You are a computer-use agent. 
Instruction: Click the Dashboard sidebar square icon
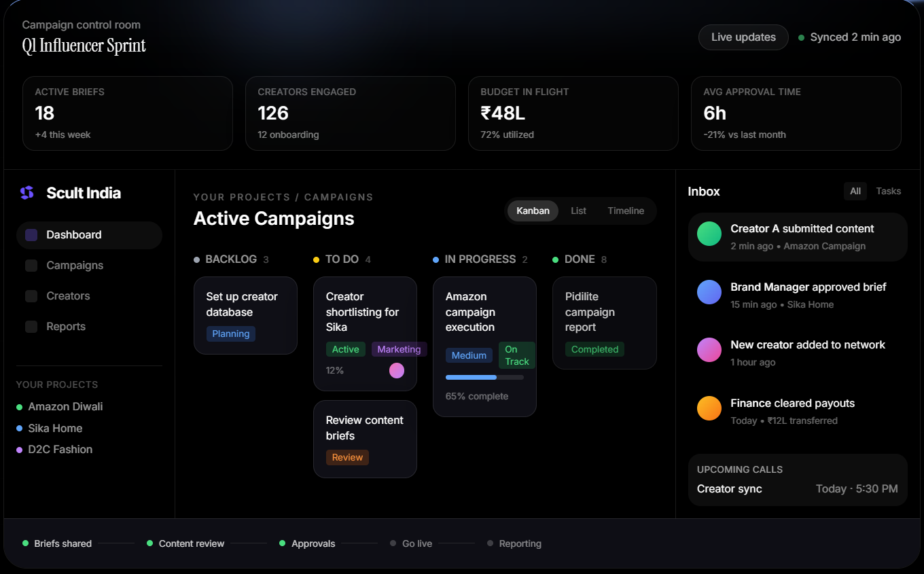[31, 235]
